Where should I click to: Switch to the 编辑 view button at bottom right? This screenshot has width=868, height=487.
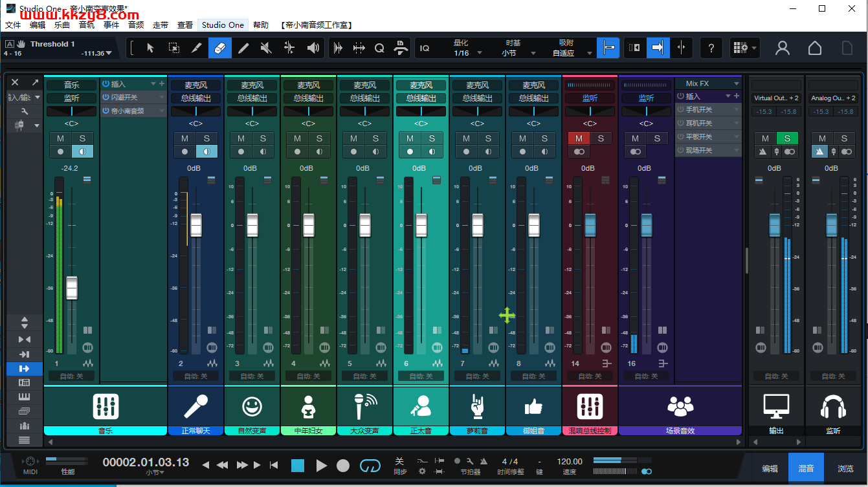(x=770, y=469)
